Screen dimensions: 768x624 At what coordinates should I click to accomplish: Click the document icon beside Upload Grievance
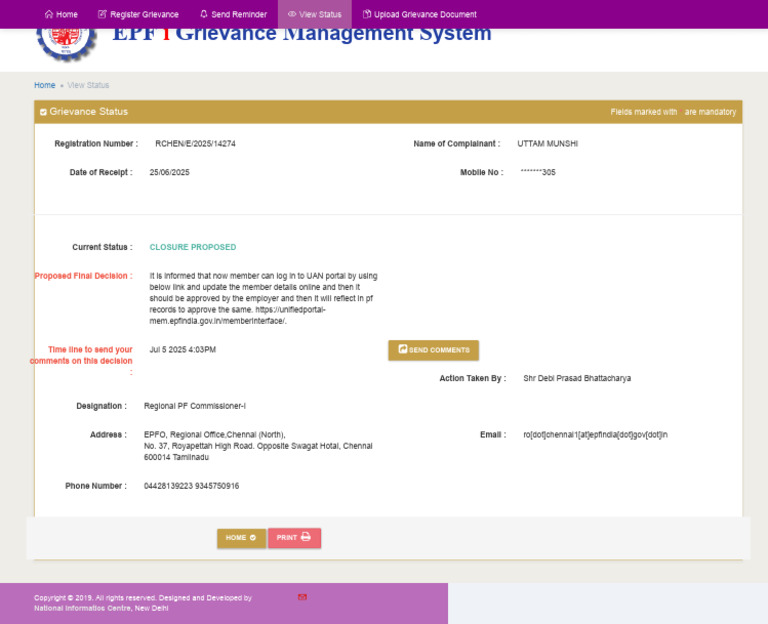coord(366,14)
